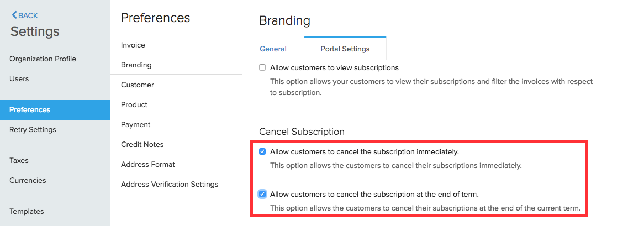
Task: Open Payment preferences
Action: [x=136, y=125]
